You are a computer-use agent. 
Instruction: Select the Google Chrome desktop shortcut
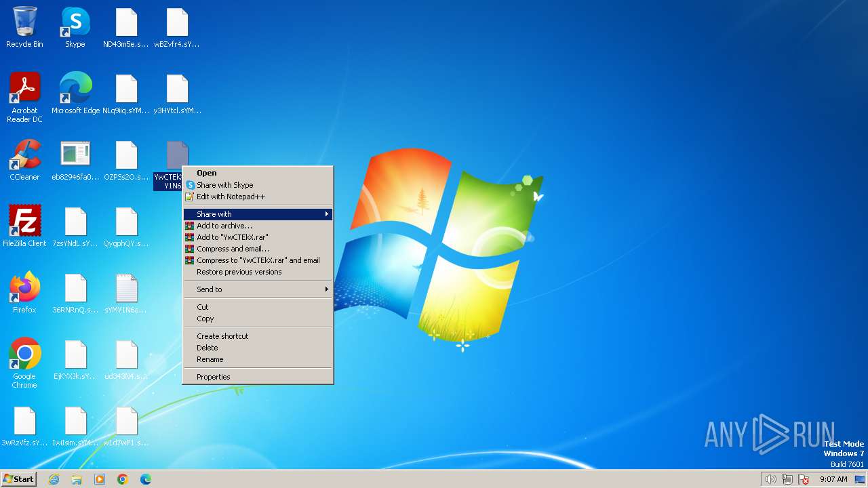24,364
